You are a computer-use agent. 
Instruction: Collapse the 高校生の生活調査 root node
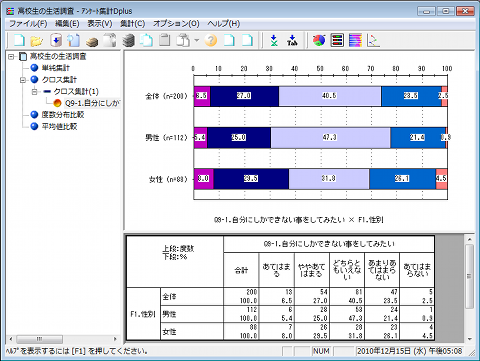click(11, 57)
